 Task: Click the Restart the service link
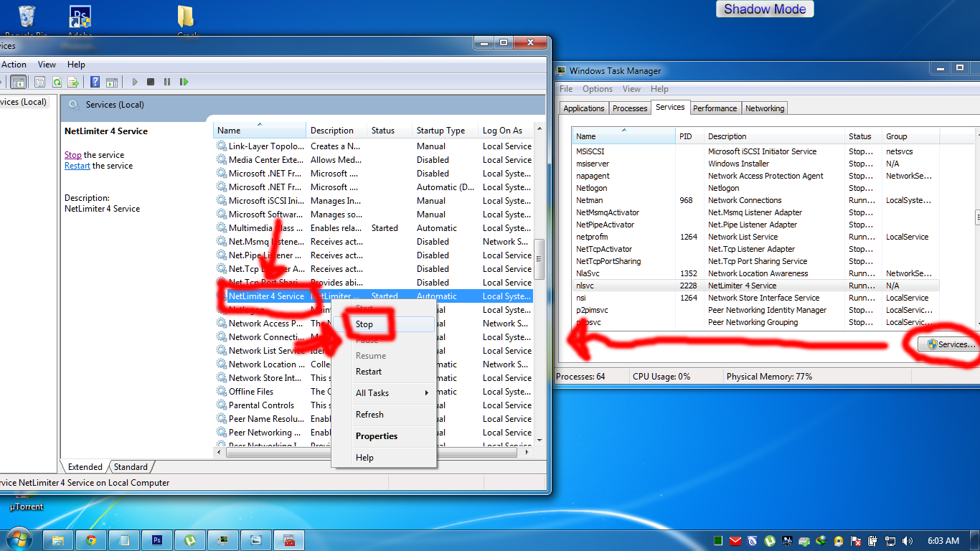point(77,165)
